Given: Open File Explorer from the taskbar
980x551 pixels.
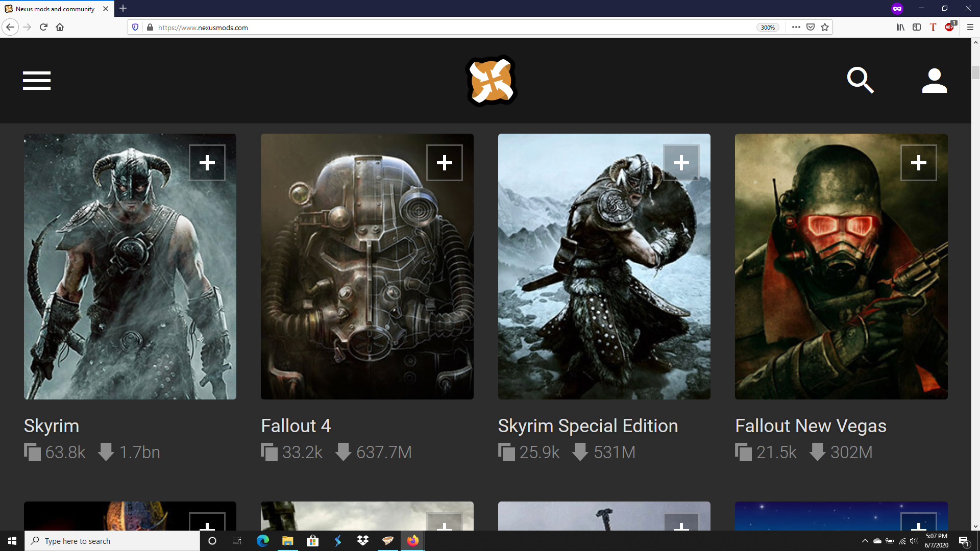Looking at the screenshot, I should click(x=288, y=541).
